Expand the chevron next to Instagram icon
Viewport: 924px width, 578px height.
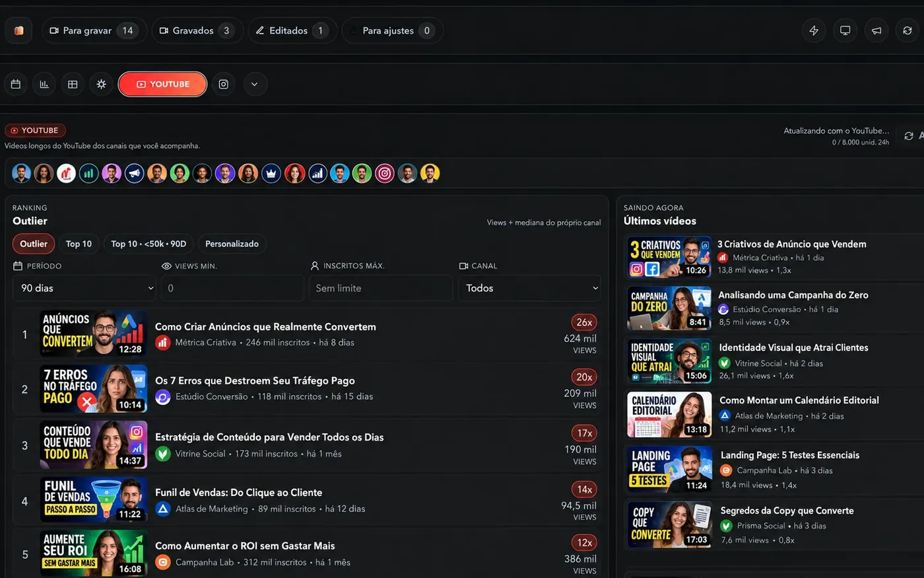[x=255, y=84]
